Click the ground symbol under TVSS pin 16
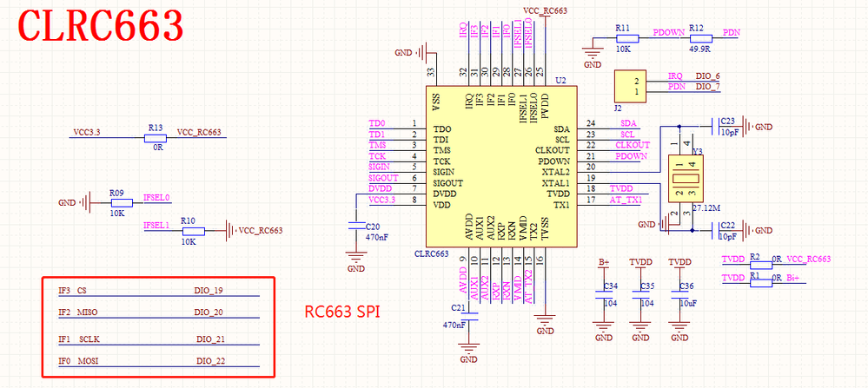The width and height of the screenshot is (868, 388). [546, 319]
